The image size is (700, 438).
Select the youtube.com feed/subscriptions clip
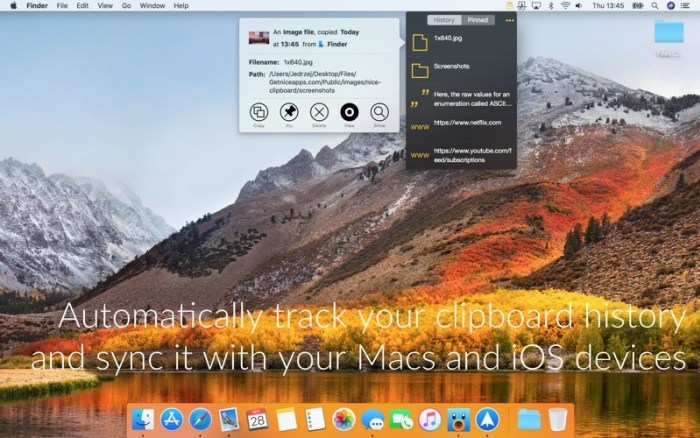click(x=473, y=155)
